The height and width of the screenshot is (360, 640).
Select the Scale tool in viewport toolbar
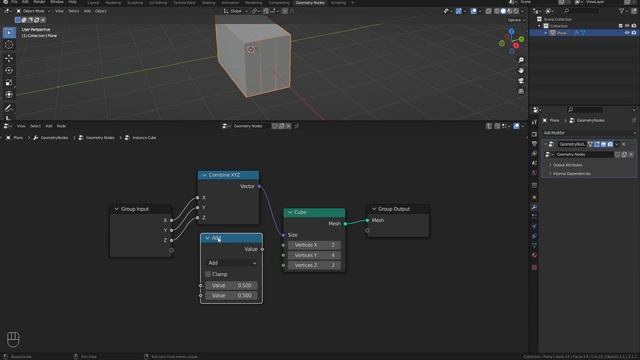(x=9, y=82)
